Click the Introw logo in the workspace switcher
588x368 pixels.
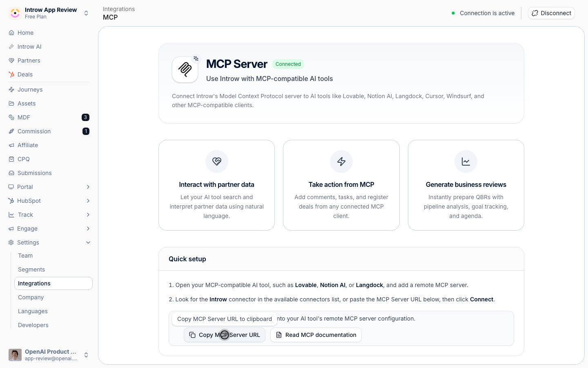tap(15, 13)
